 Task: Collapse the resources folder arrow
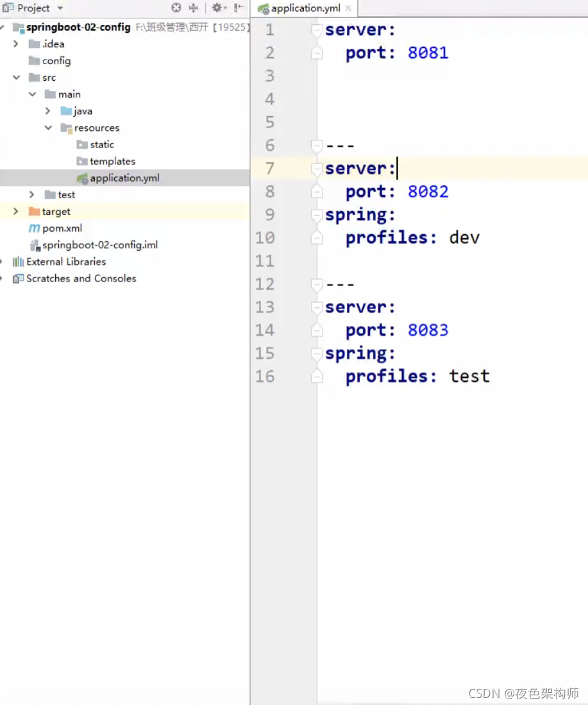coord(48,128)
